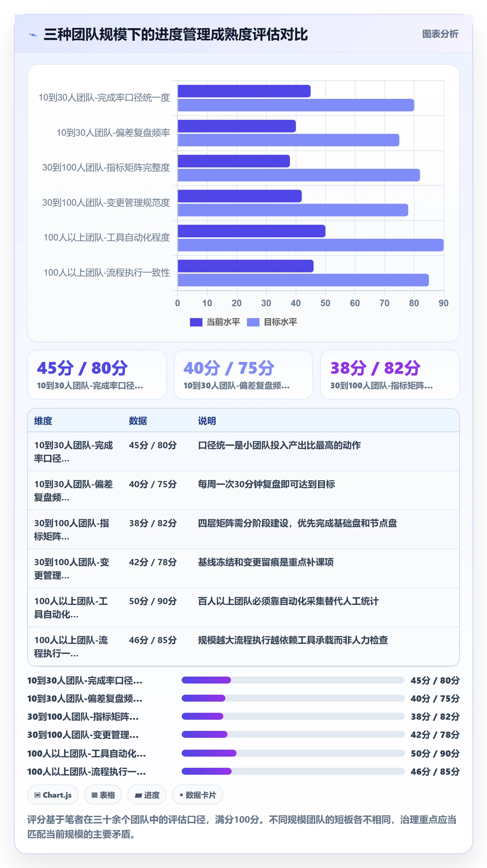Image resolution: width=487 pixels, height=868 pixels.
Task: Click the 维度 column header
Action: [x=43, y=421]
